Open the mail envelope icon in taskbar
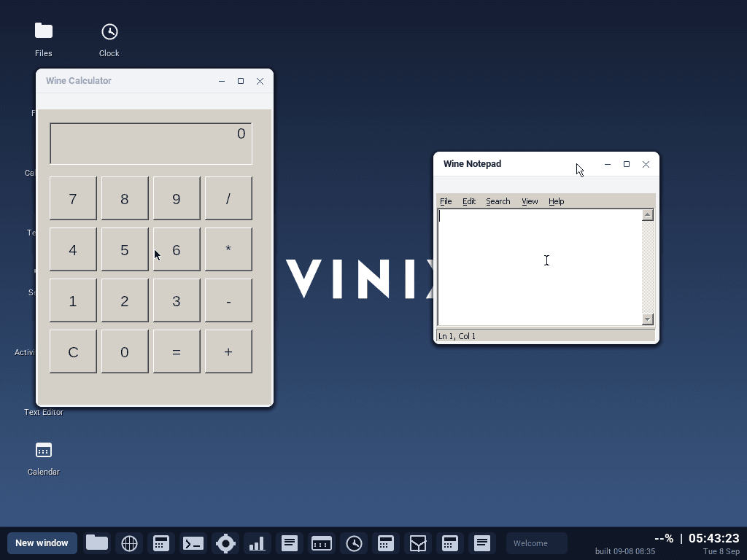 [x=418, y=542]
